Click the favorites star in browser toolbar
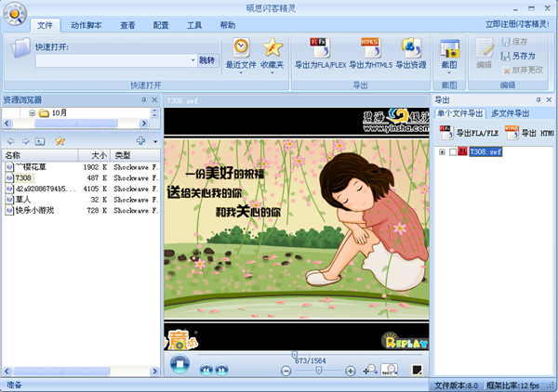Screen dimensions: 558x392 [x=60, y=141]
